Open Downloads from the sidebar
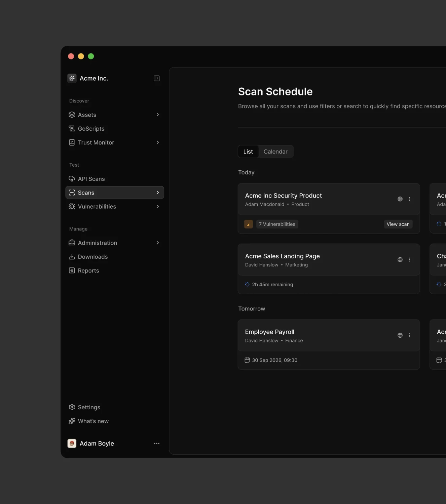This screenshot has height=504, width=446. (115, 257)
